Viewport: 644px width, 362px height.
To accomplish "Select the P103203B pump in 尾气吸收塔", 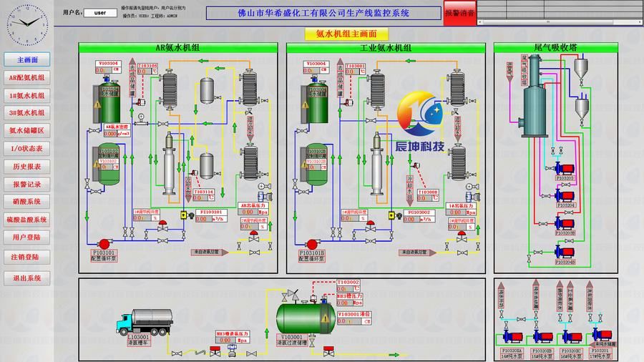I will coord(565,224).
